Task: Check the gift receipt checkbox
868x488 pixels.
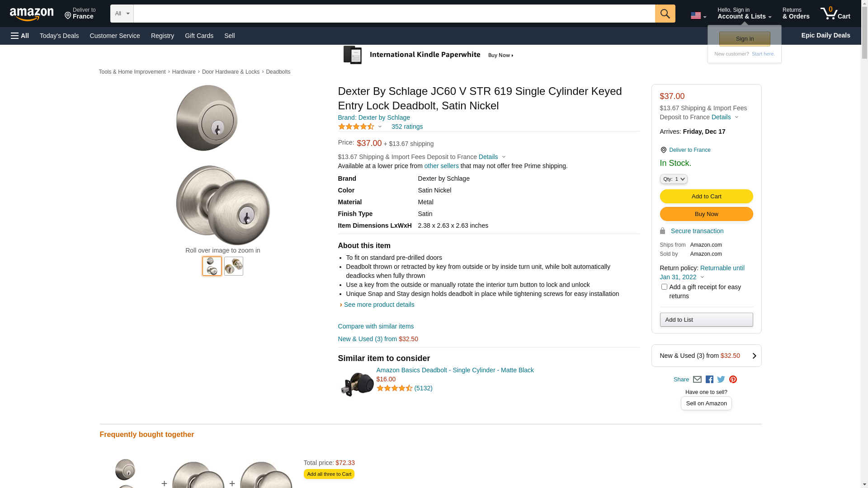Action: tap(664, 287)
